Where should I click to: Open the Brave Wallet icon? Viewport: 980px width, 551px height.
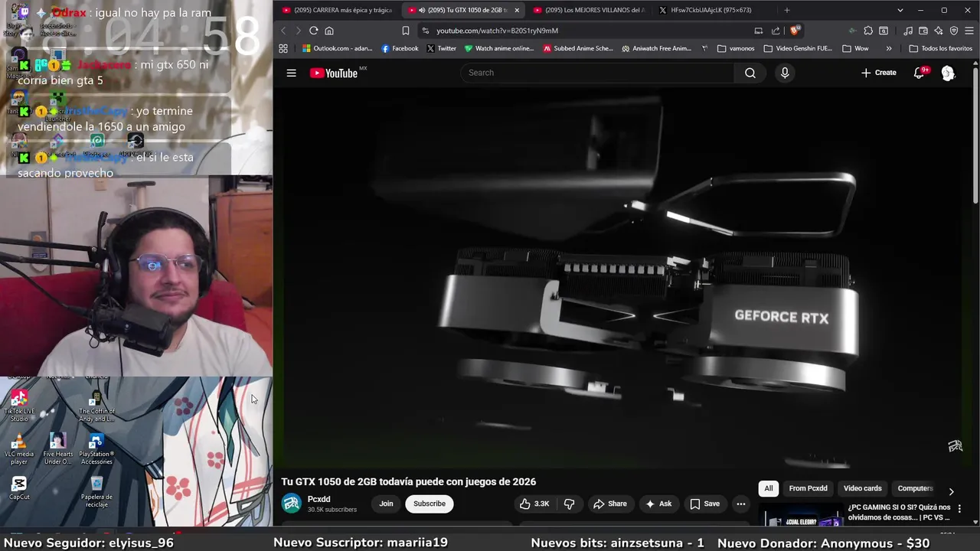pos(923,31)
